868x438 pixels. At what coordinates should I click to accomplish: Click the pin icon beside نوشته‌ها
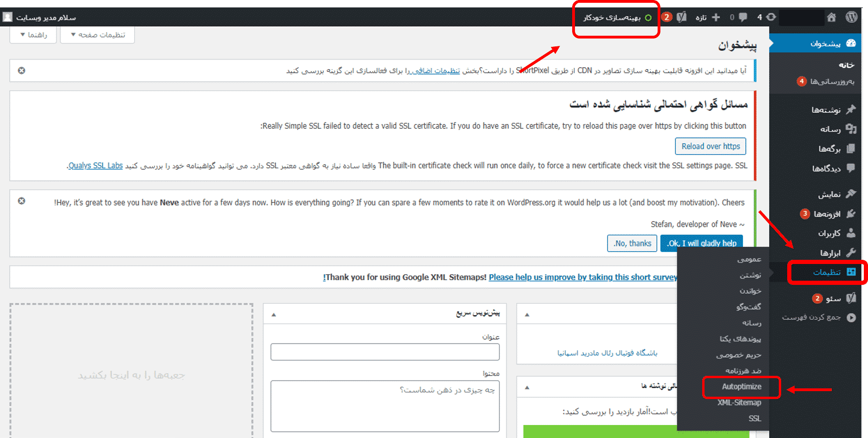point(851,109)
